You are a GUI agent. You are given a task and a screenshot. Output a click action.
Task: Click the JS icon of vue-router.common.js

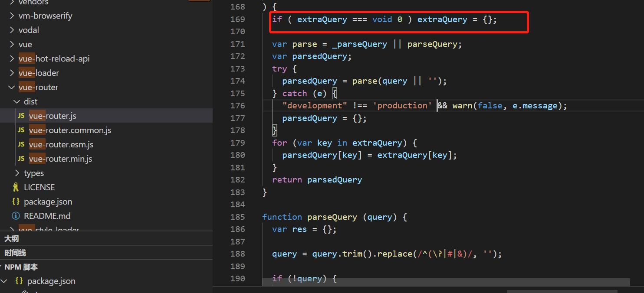pos(21,130)
